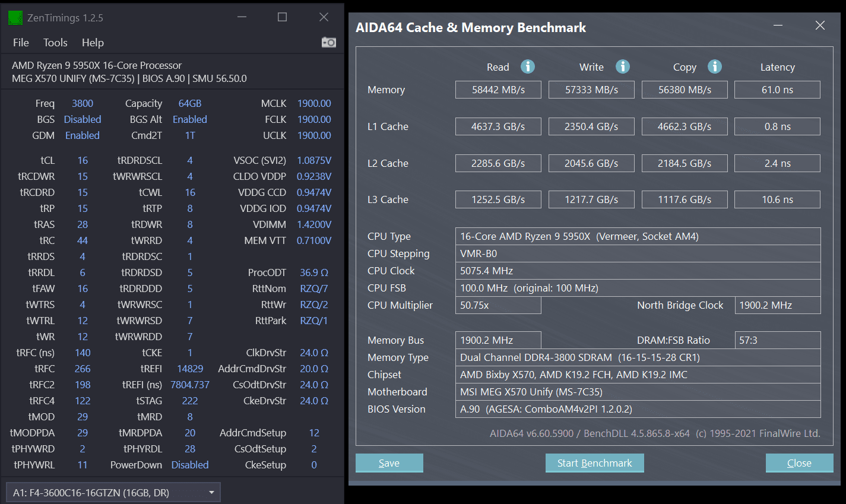Click the L1 Cache latency 0.8 ns field
Viewport: 846px width, 504px height.
pos(778,126)
